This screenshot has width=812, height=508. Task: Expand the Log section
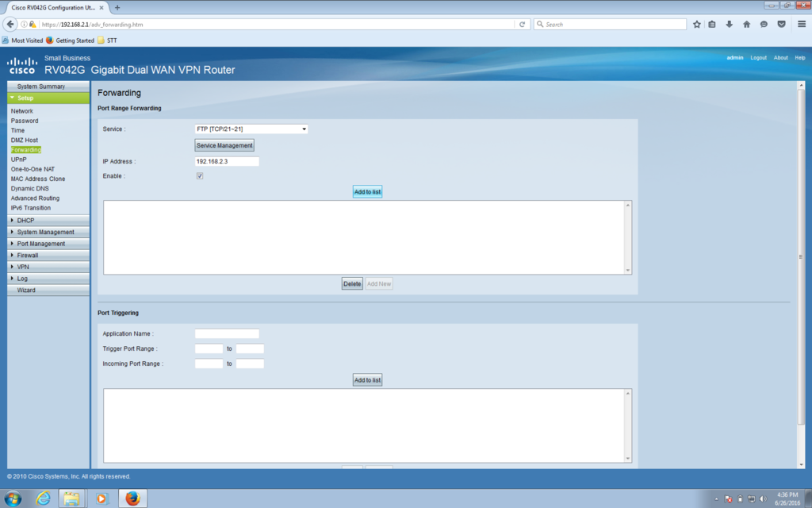click(48, 279)
